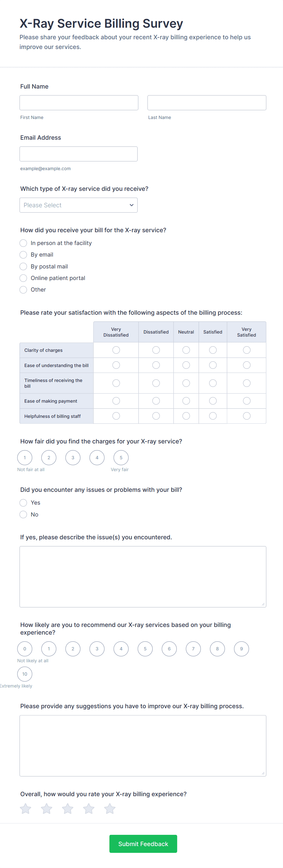Select fairness rating 5 'Very fair'
Viewport: 283px width, 868px height.
click(x=121, y=458)
